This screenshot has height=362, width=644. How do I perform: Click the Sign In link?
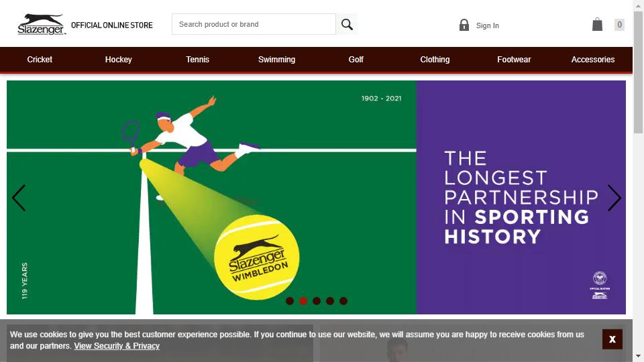(x=488, y=25)
